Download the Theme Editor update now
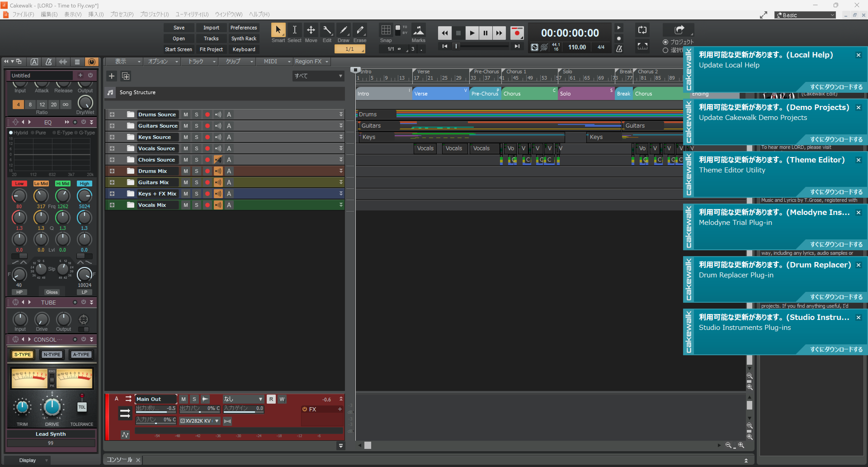The height and width of the screenshot is (467, 868). tap(836, 192)
